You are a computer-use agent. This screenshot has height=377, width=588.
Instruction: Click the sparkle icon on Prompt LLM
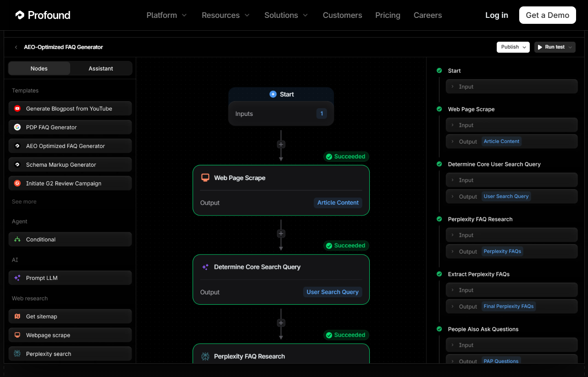point(17,278)
